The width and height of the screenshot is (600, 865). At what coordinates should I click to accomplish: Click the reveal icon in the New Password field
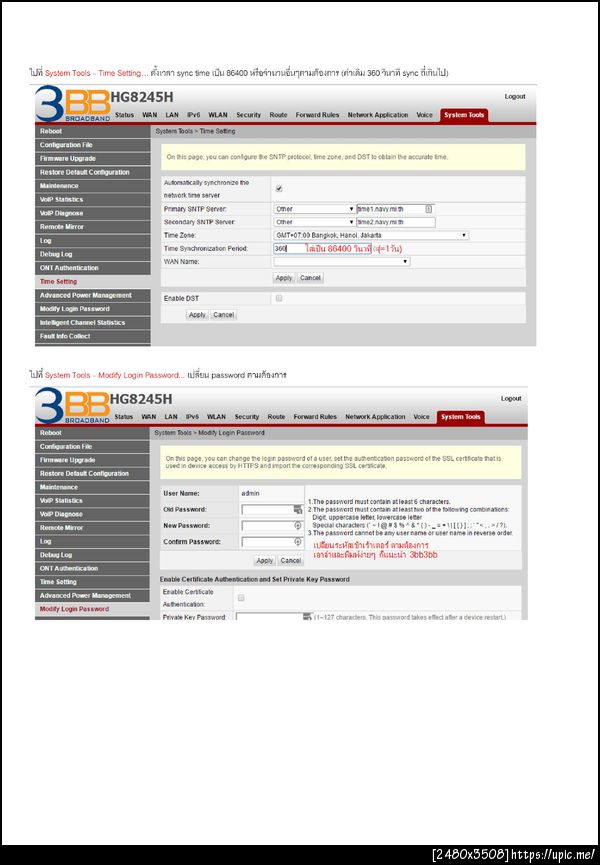298,526
